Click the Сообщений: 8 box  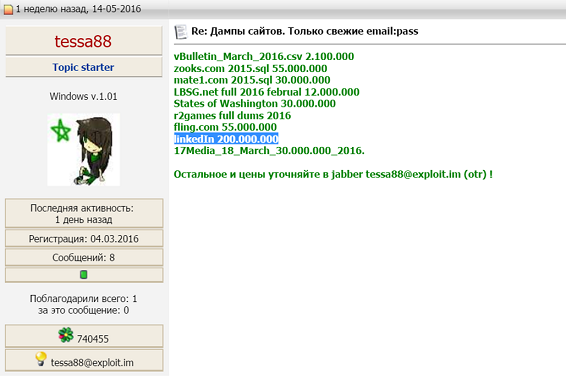click(84, 257)
